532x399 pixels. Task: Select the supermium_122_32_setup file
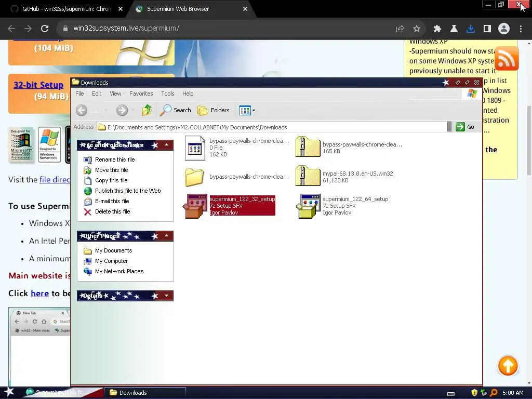(x=229, y=206)
